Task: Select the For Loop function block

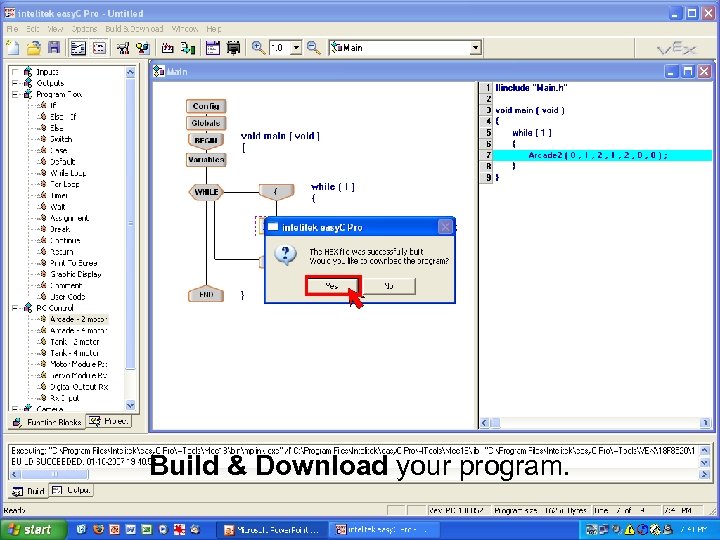Action: point(64,184)
